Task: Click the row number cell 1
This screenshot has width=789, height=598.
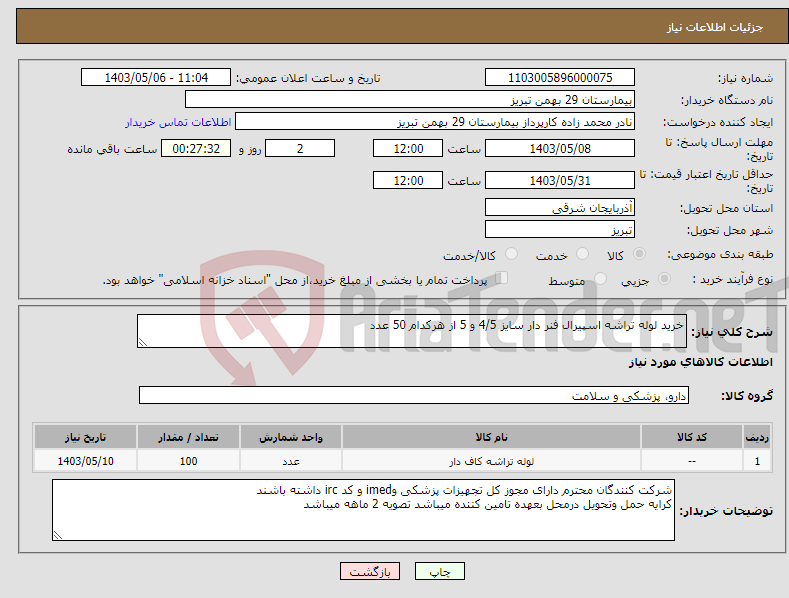Action: pos(757,461)
